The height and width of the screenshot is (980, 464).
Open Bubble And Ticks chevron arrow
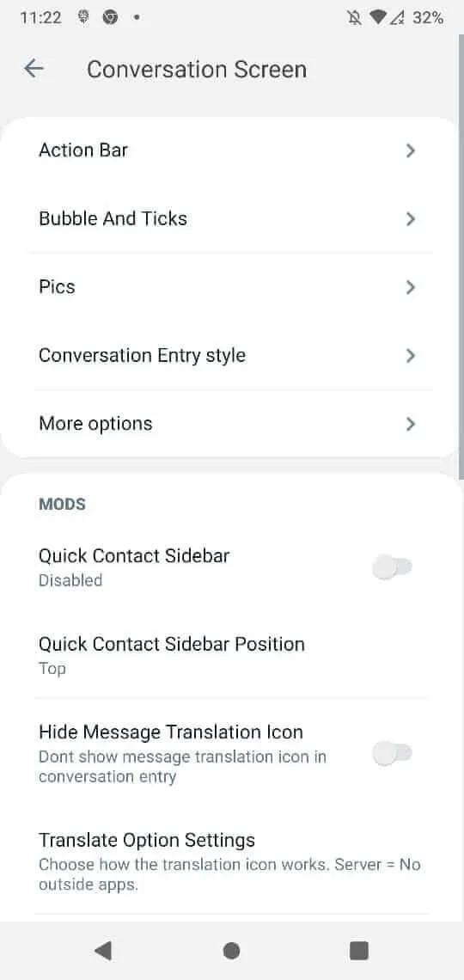click(410, 218)
